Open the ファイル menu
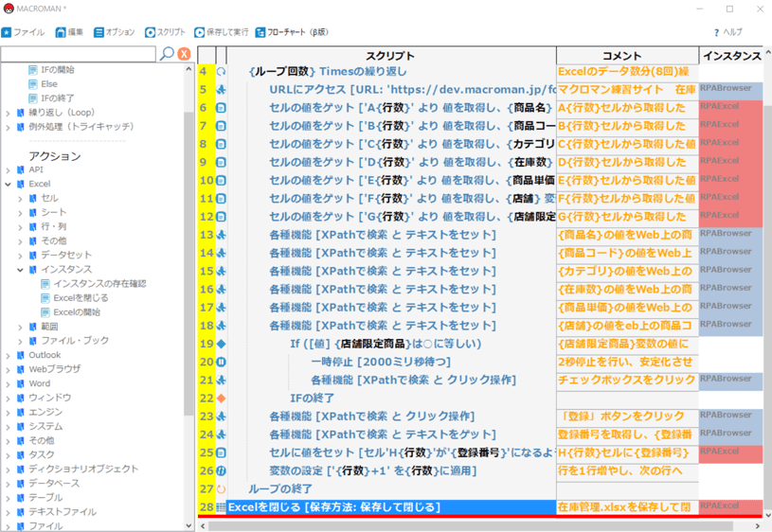Screen dimensions: 772x532 (23, 32)
